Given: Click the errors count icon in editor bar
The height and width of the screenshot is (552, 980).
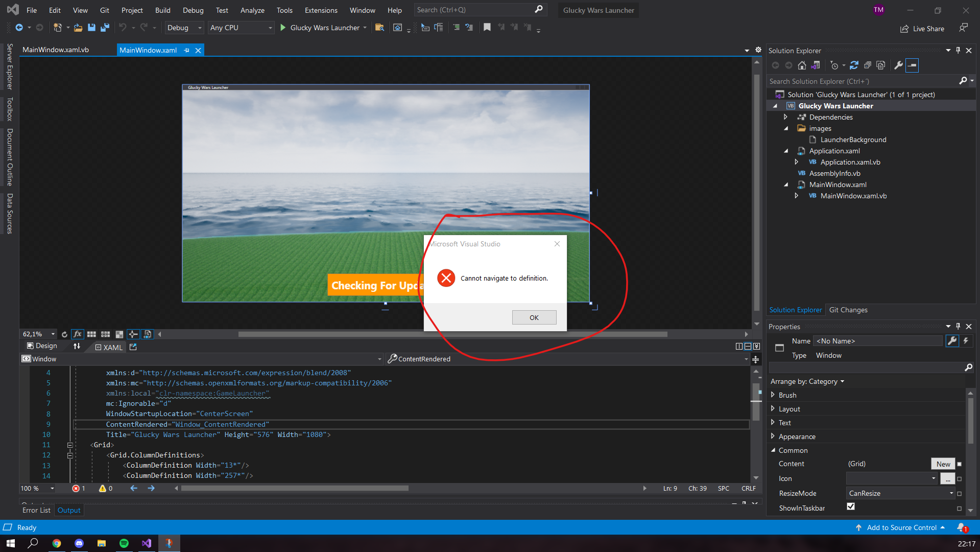Looking at the screenshot, I should coord(76,489).
